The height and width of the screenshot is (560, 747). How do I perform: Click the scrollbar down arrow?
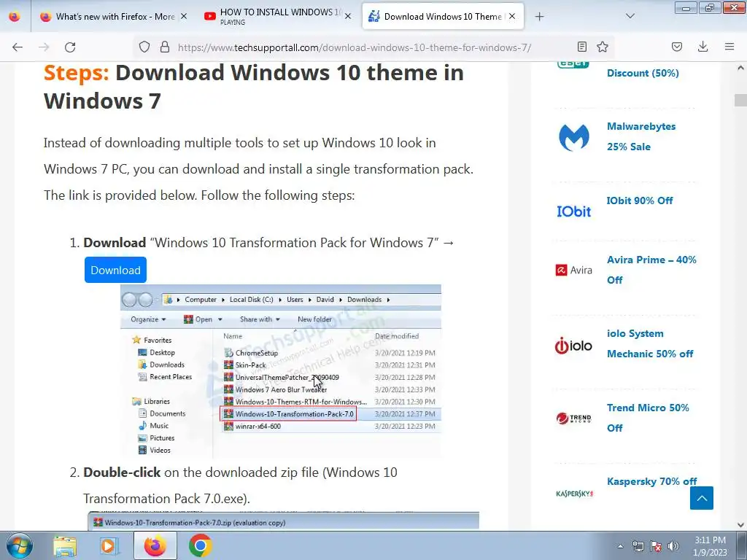tap(740, 525)
